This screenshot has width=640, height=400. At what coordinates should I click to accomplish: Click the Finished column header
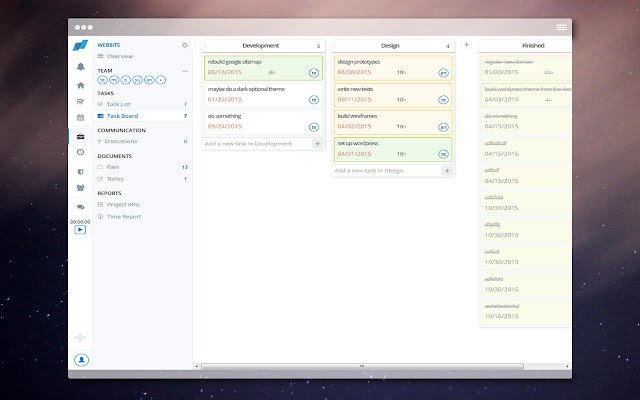point(533,46)
